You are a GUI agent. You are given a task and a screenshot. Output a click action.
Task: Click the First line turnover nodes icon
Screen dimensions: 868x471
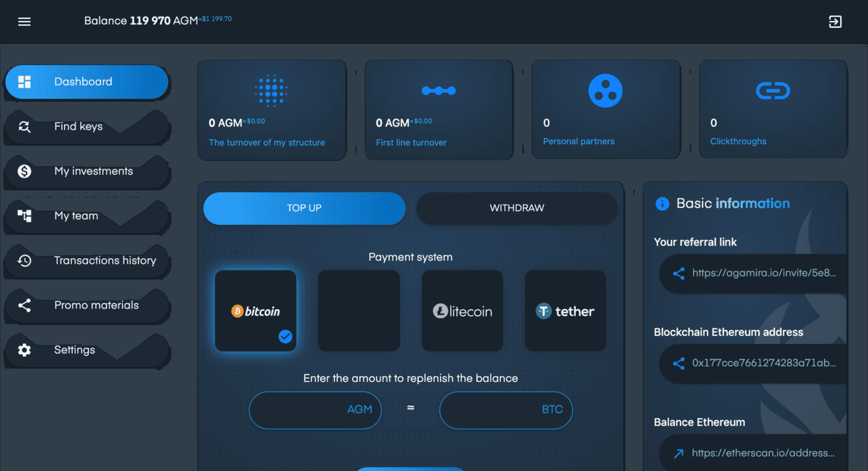438,91
